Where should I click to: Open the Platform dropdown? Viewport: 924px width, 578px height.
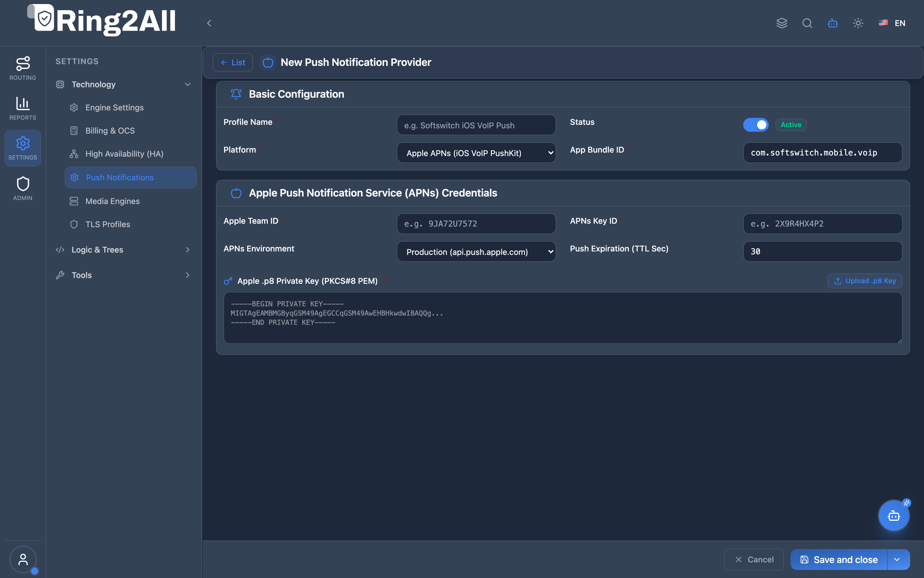click(476, 153)
